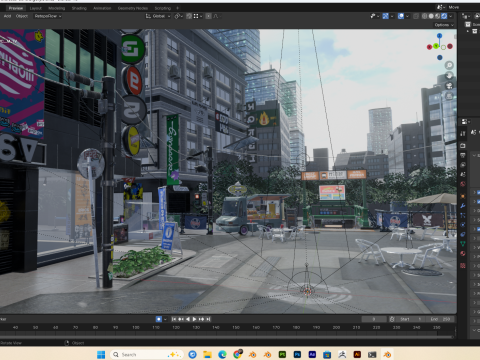The image size is (480, 360).
Task: Open object type visibility dropdown
Action: [375, 16]
